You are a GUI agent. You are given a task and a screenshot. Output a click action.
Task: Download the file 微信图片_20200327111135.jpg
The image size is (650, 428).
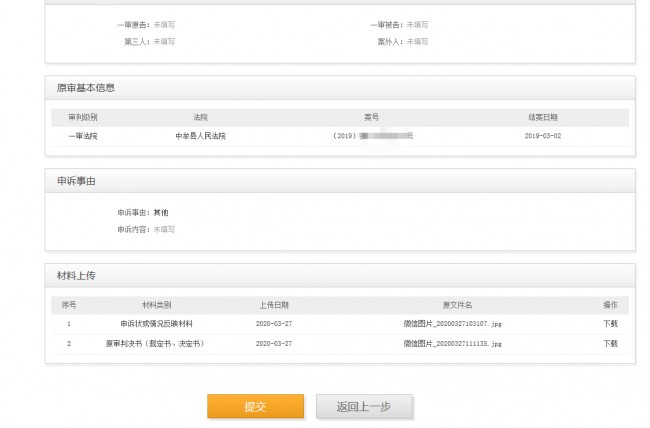click(x=610, y=343)
